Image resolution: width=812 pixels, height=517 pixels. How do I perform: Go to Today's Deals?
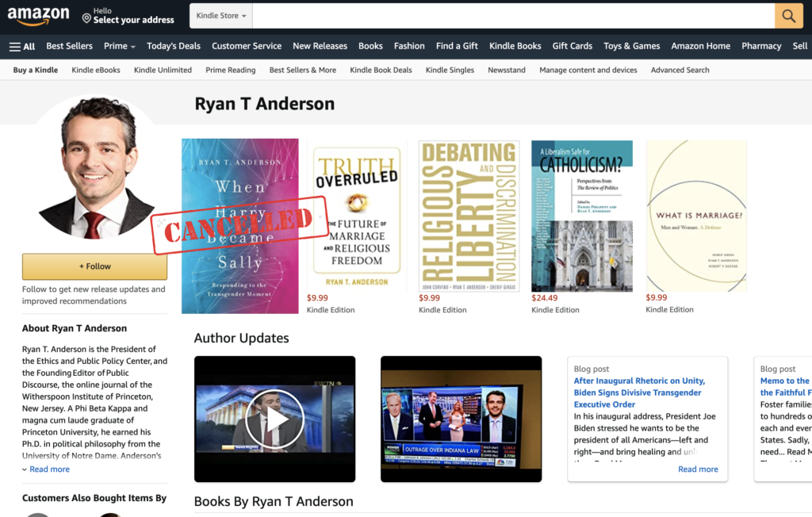tap(174, 46)
